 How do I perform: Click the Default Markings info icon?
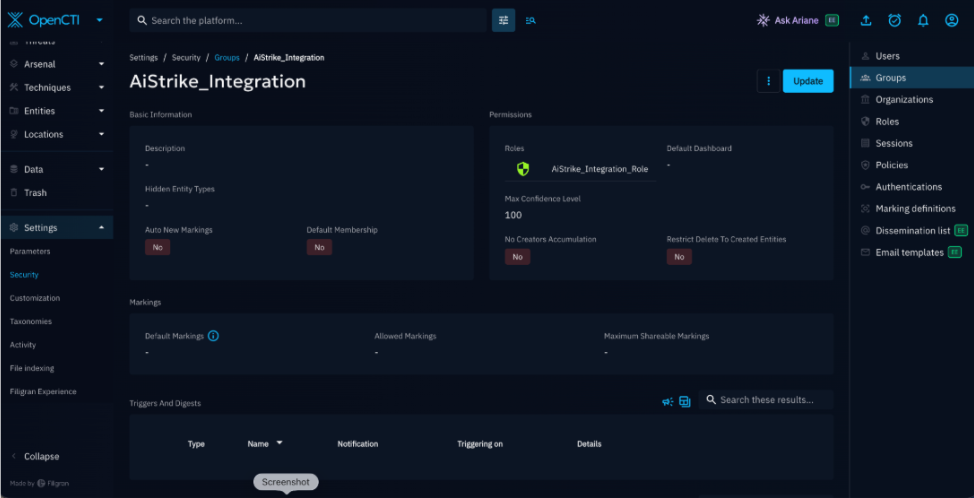pos(213,336)
